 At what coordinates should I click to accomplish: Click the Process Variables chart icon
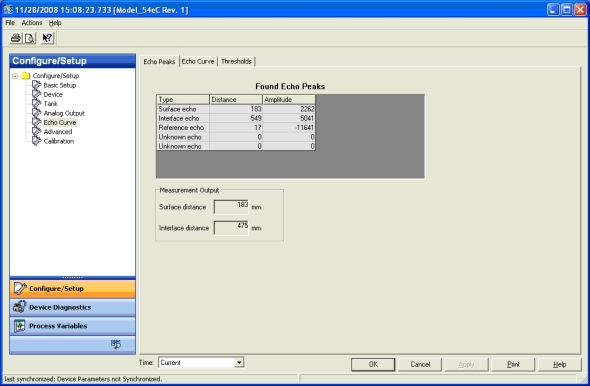[20, 326]
